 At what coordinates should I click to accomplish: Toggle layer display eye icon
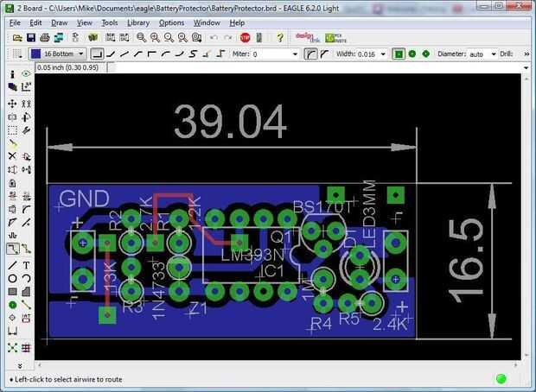26,74
